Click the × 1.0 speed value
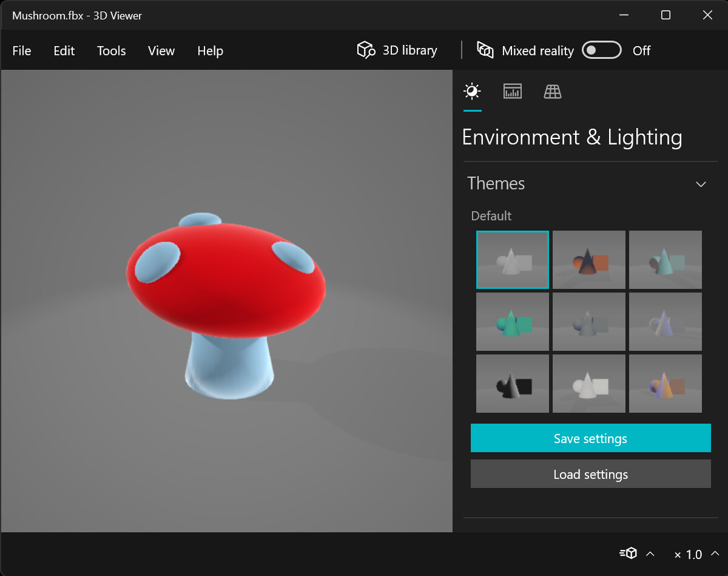Viewport: 728px width, 576px height. [x=689, y=554]
